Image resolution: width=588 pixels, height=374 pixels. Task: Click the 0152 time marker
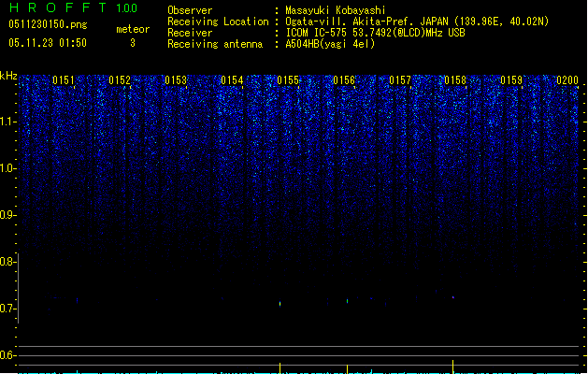[120, 80]
